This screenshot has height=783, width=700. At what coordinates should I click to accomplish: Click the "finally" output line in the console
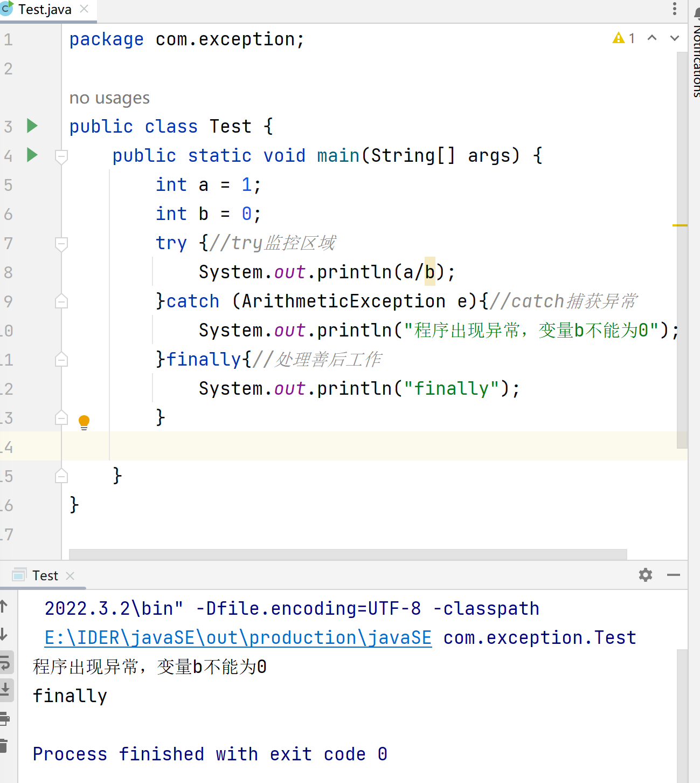click(70, 696)
